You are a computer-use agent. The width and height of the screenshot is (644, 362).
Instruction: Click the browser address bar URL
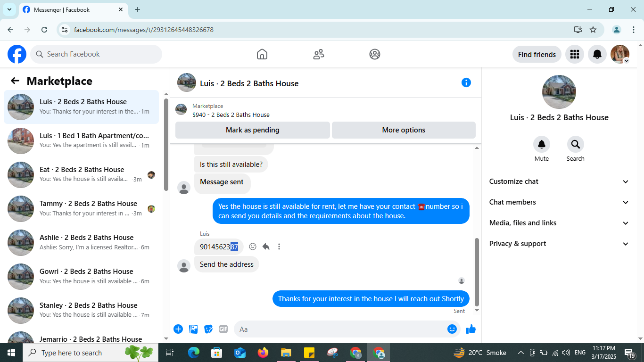tap(144, 30)
